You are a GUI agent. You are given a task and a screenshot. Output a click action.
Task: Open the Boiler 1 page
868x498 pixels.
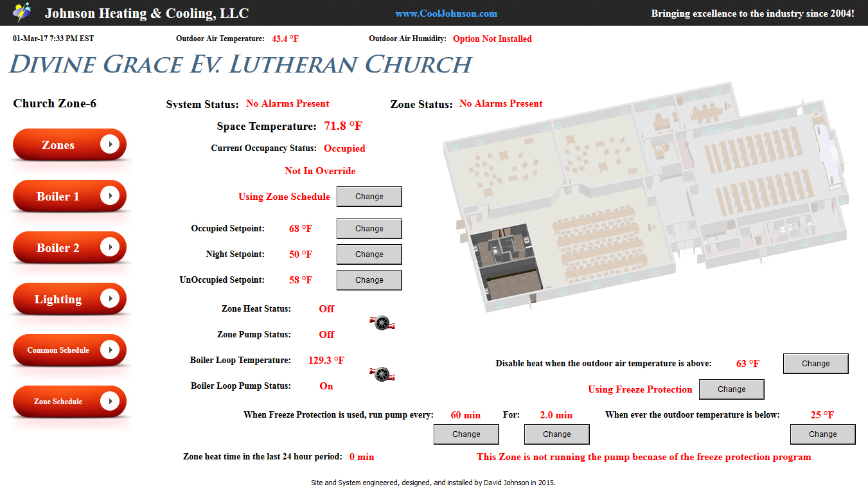point(69,196)
